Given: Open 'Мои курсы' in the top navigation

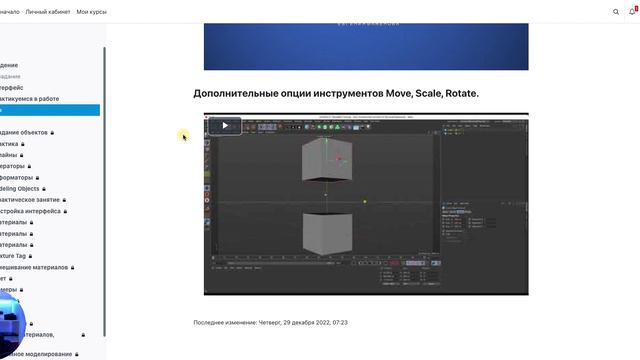Looking at the screenshot, I should (x=91, y=12).
